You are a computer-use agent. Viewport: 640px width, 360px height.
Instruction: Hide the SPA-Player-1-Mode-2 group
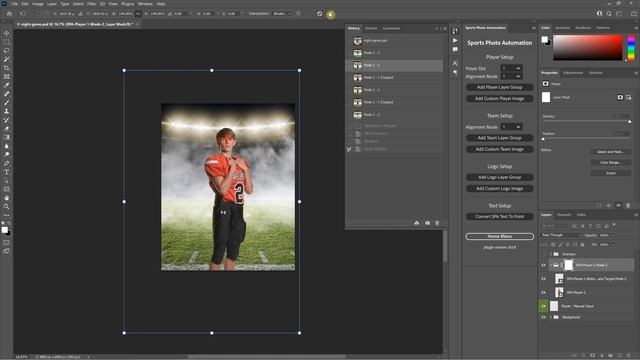(x=543, y=265)
